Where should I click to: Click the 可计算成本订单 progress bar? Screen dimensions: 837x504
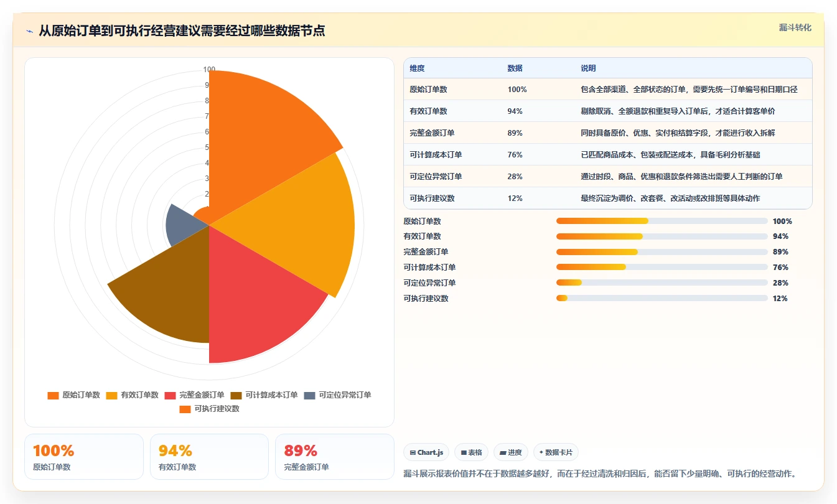click(x=662, y=268)
